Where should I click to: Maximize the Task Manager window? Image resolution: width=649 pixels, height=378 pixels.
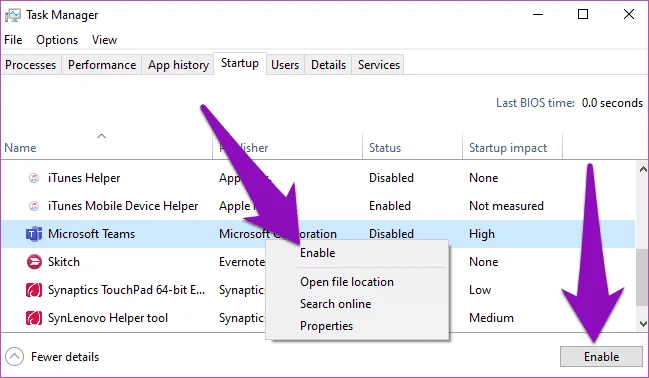click(x=583, y=14)
